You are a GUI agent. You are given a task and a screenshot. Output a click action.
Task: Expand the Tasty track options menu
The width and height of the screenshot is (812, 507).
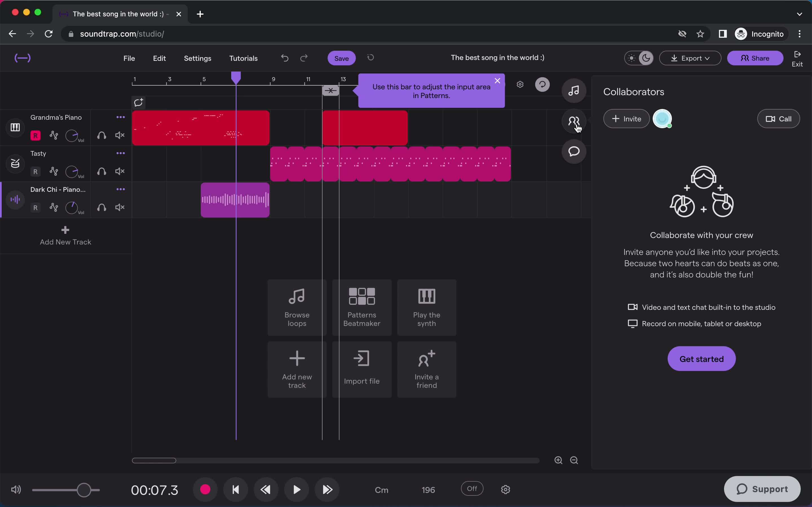tap(120, 152)
